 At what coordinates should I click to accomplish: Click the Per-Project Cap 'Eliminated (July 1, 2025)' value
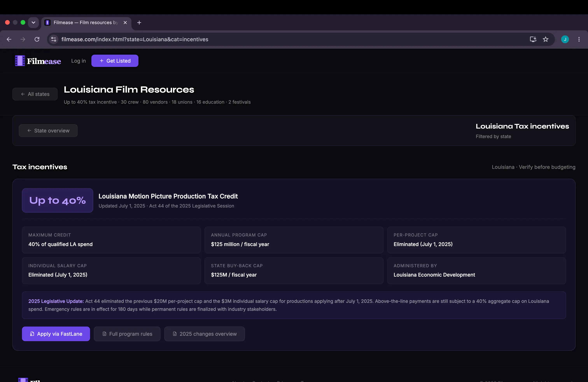tap(423, 244)
